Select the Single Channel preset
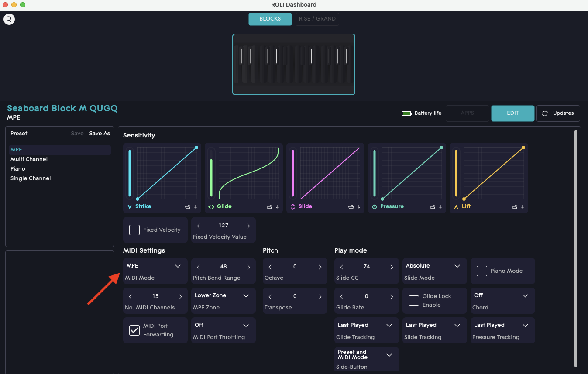 click(x=60, y=178)
